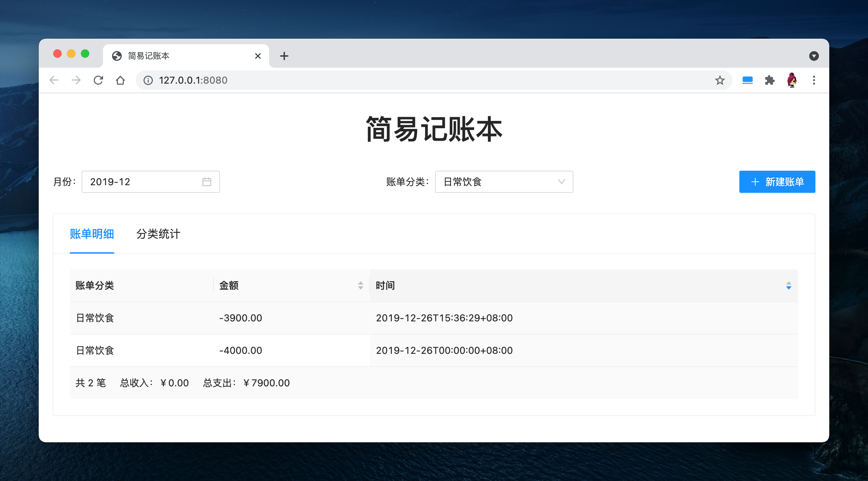Reload the page with refresh icon

98,80
